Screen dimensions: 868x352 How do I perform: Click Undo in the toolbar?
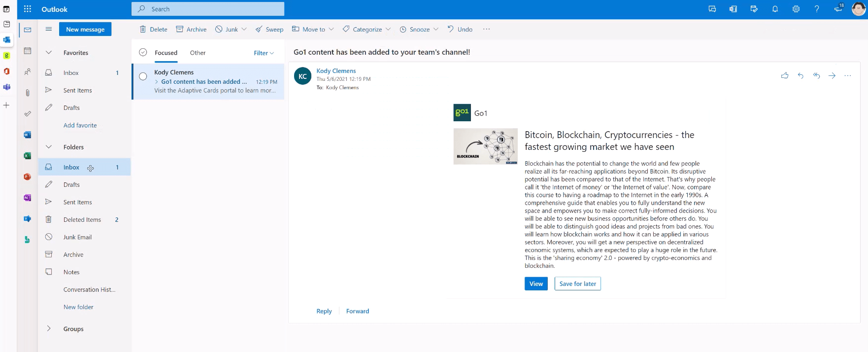[460, 29]
